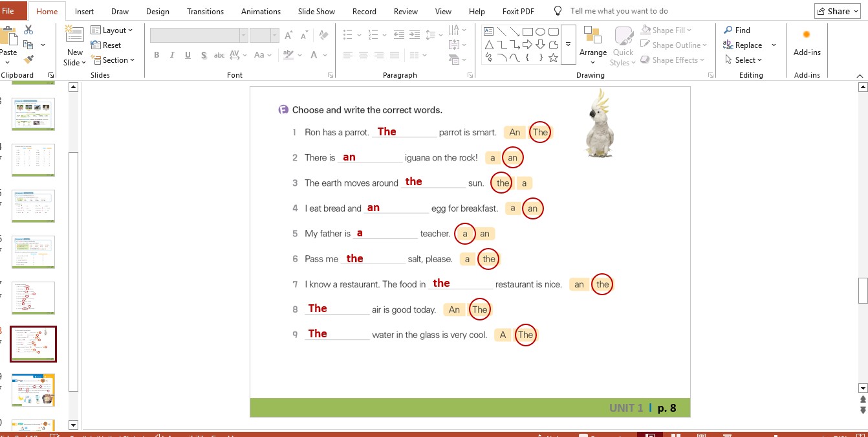This screenshot has width=868, height=437.
Task: Click the Share button
Action: (x=837, y=11)
